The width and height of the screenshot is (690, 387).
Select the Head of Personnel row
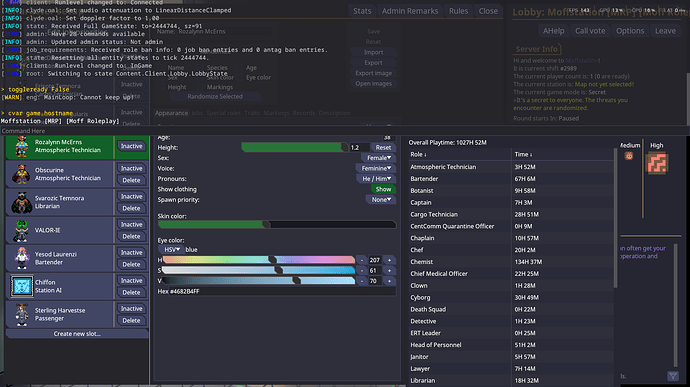coord(510,345)
